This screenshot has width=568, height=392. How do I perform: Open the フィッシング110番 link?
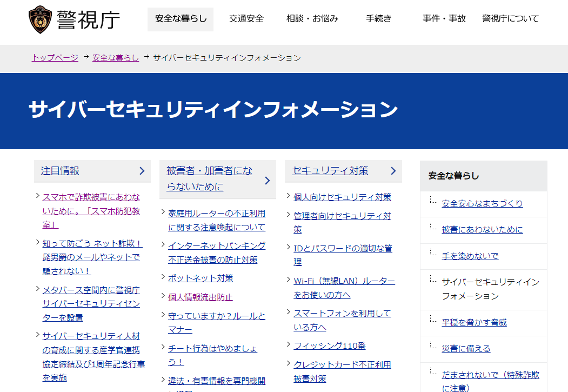point(329,346)
